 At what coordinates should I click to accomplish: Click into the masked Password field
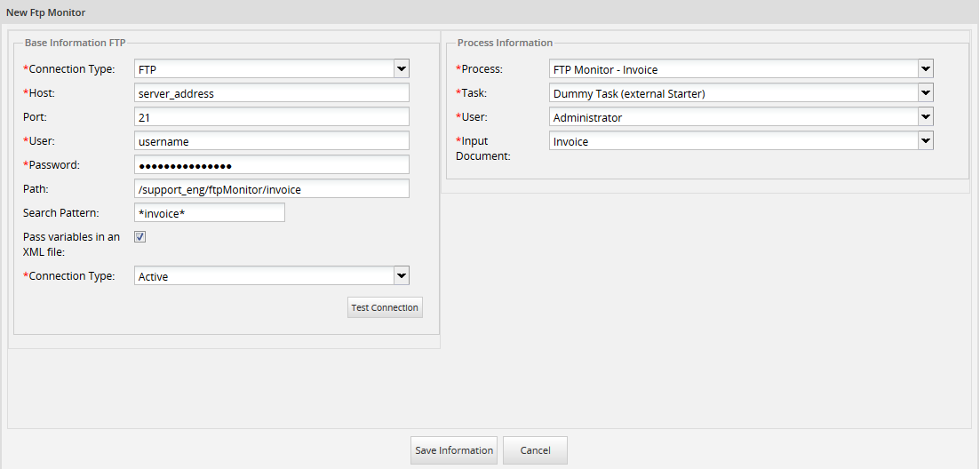pos(271,165)
